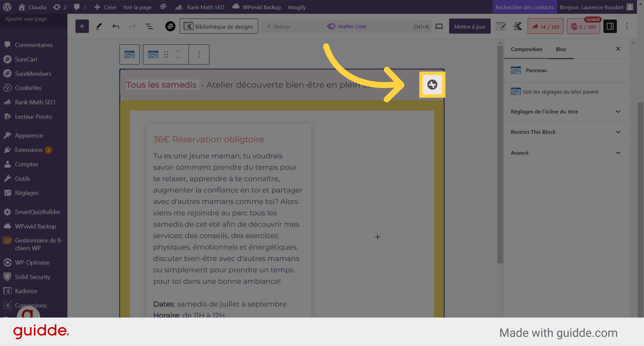
Task: Click the 36€ Réservation obligtoire heading
Action: (x=209, y=139)
